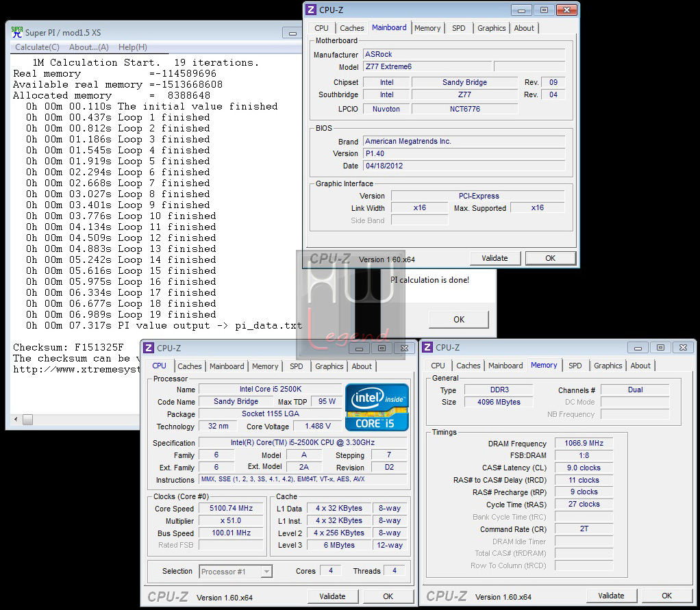Click the Super PI icon in its title bar
Image resolution: width=700 pixels, height=610 pixels.
point(17,32)
